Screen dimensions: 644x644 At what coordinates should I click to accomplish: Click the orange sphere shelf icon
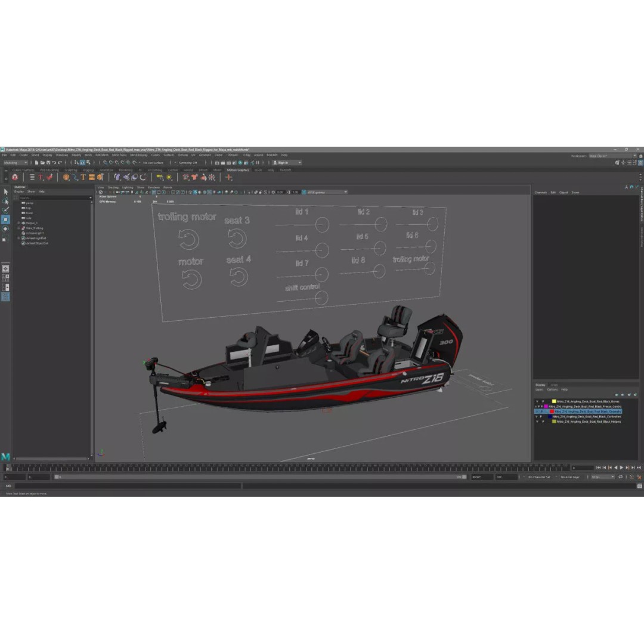click(66, 178)
